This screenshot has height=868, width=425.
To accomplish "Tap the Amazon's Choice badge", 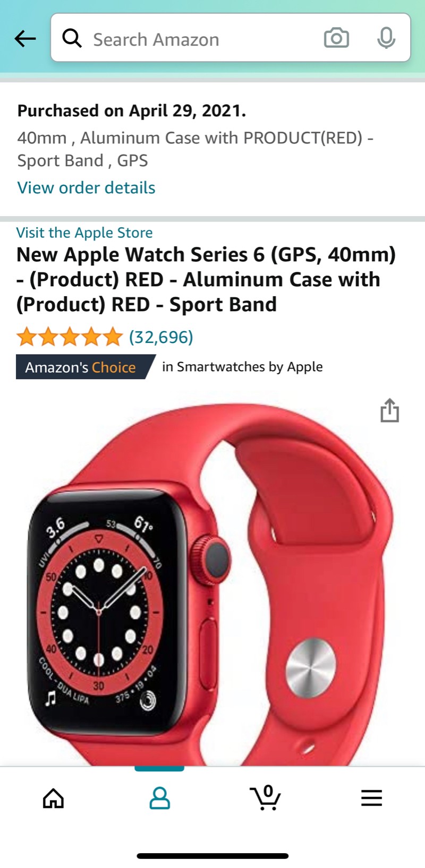I will [x=86, y=367].
